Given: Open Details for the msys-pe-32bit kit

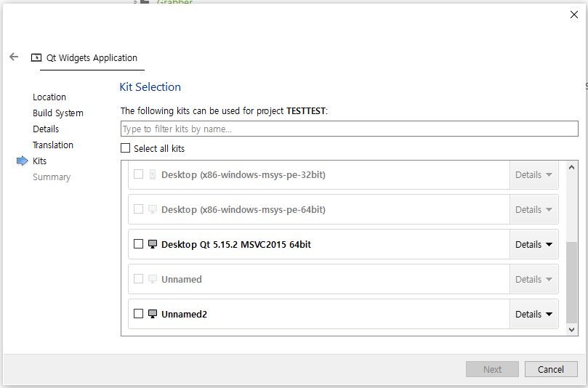Looking at the screenshot, I should point(533,175).
